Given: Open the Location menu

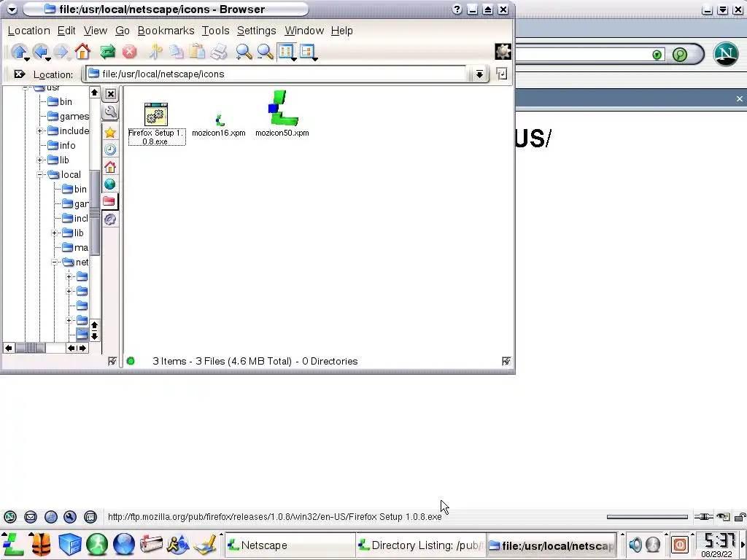Looking at the screenshot, I should [x=28, y=31].
